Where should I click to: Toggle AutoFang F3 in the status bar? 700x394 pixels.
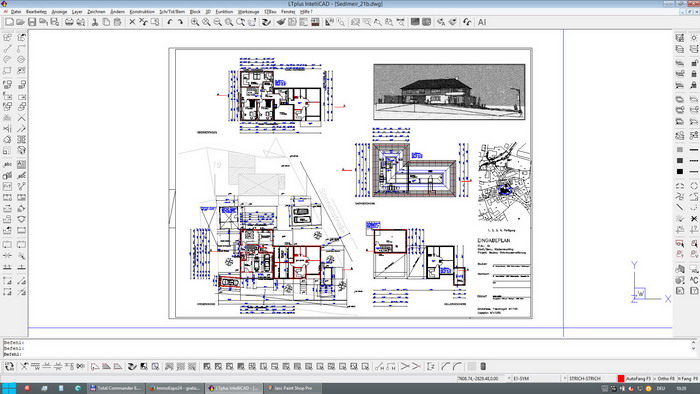tap(638, 378)
